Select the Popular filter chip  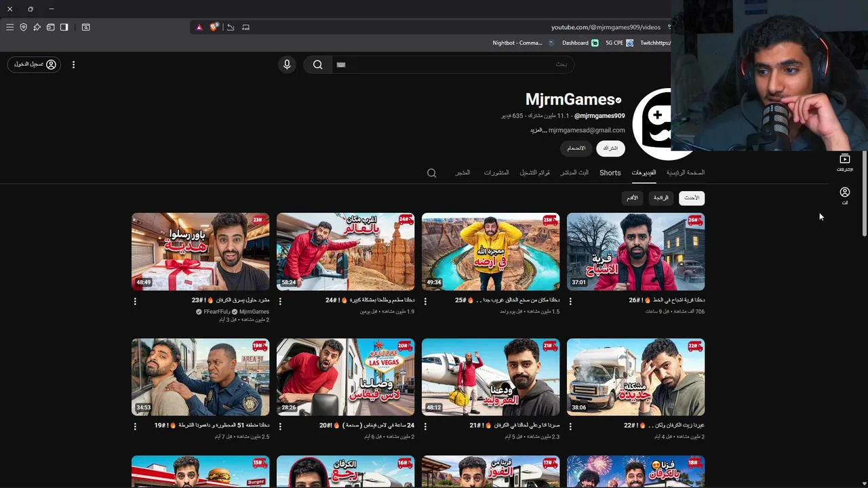[660, 198]
